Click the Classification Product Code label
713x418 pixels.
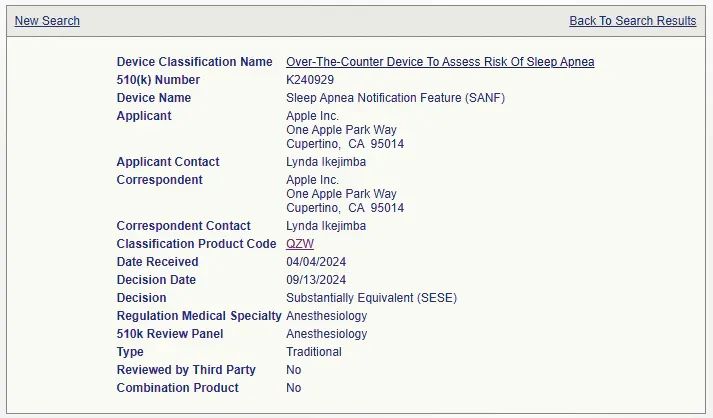[196, 244]
